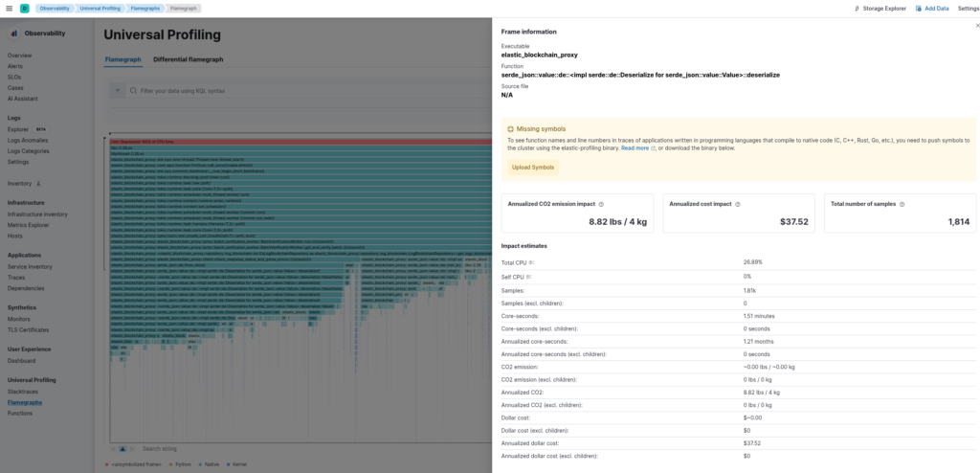The height and width of the screenshot is (473, 980).
Task: Open Cases in the sidebar
Action: click(x=15, y=87)
